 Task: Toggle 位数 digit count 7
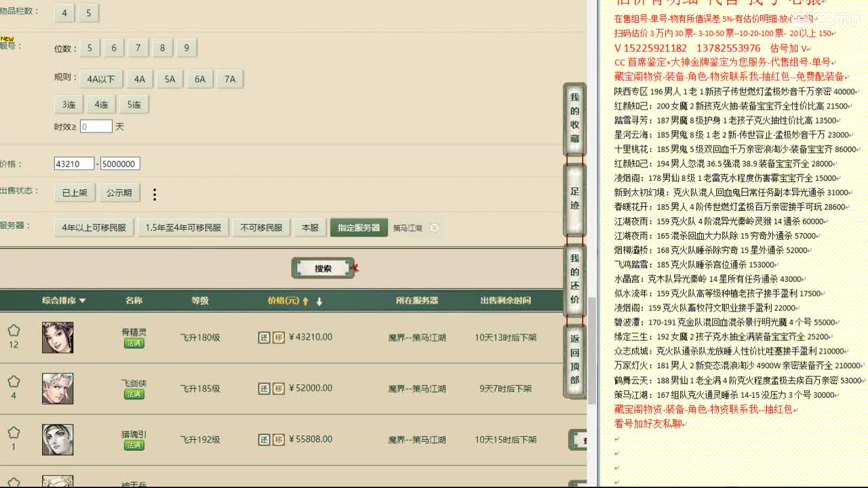[138, 48]
